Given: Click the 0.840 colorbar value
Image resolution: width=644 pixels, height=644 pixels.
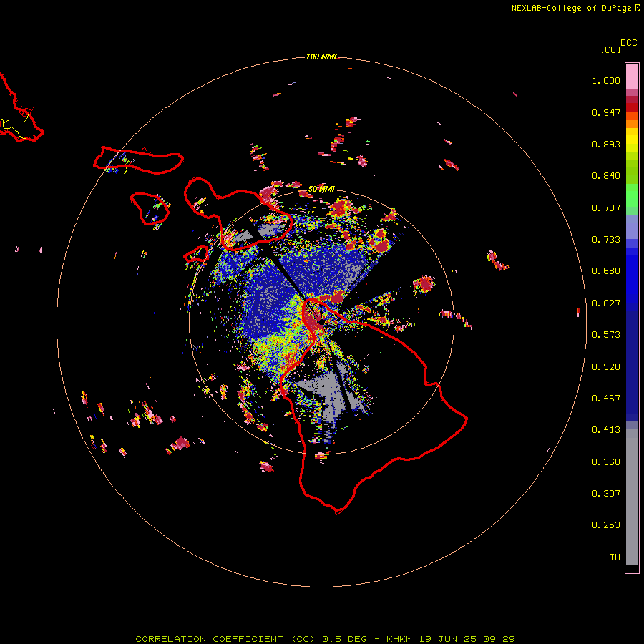Looking at the screenshot, I should pyautogui.click(x=606, y=176).
